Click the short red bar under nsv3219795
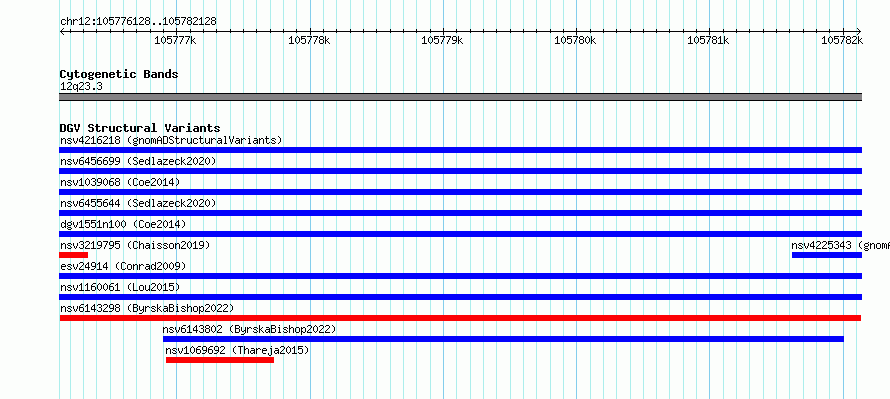 (73, 255)
